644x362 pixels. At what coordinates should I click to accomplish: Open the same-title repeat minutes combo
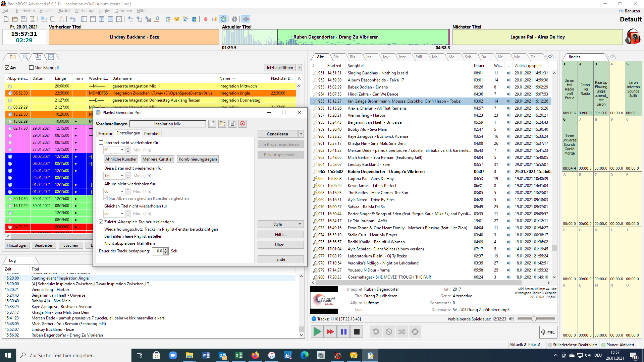[122, 213]
